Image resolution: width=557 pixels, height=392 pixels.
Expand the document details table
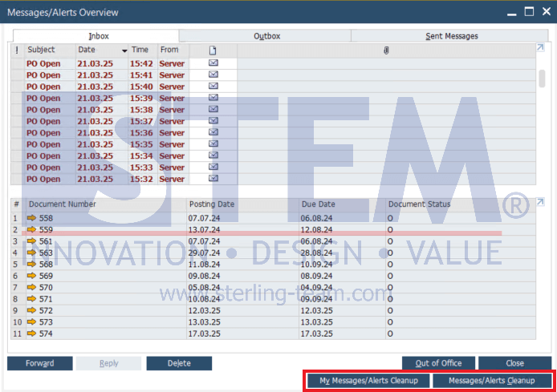coord(540,202)
